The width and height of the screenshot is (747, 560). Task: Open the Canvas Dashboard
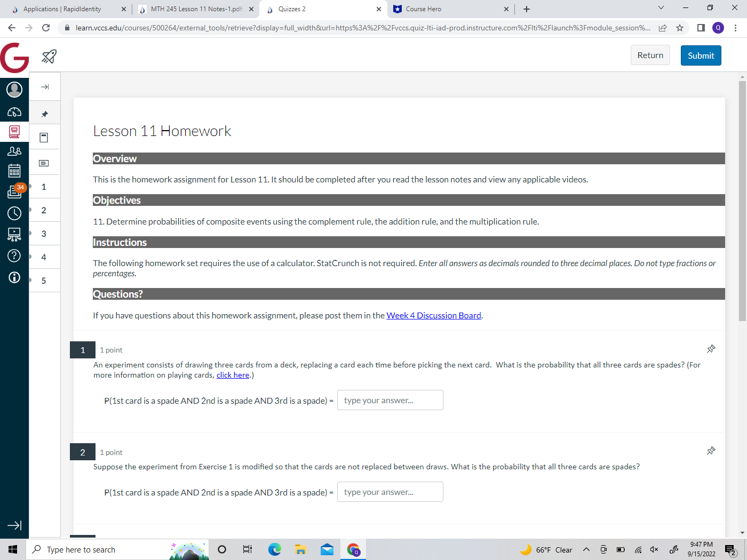click(14, 112)
